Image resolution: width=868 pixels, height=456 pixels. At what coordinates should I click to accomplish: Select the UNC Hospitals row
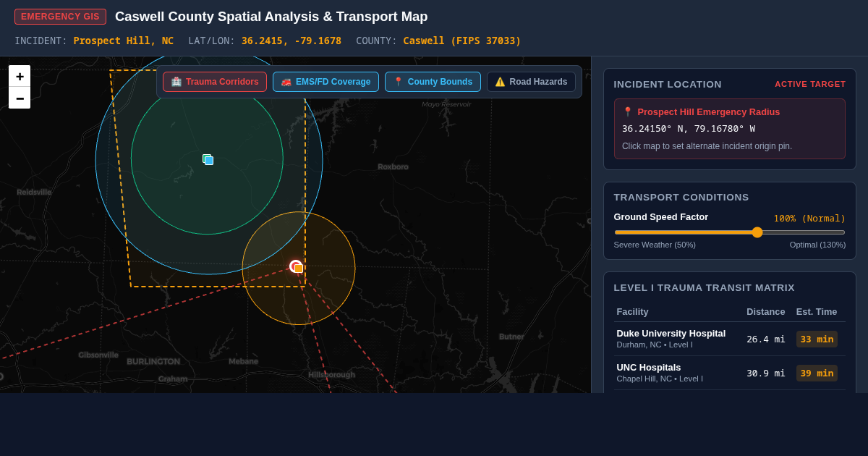(x=729, y=373)
